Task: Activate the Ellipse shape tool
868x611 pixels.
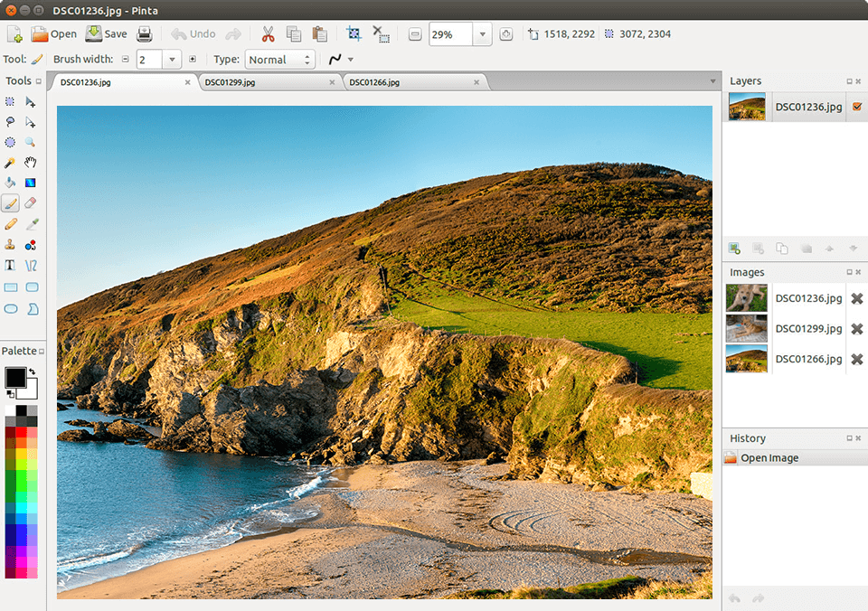Action: point(11,308)
